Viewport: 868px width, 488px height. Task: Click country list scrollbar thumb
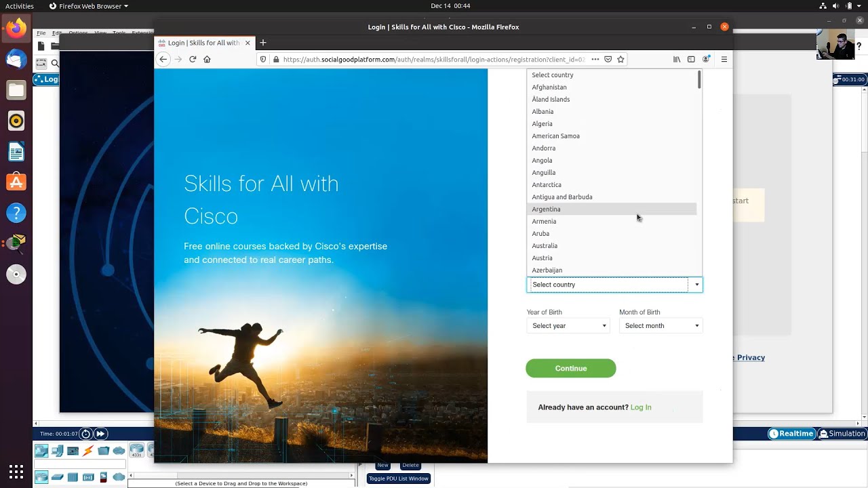click(x=699, y=79)
